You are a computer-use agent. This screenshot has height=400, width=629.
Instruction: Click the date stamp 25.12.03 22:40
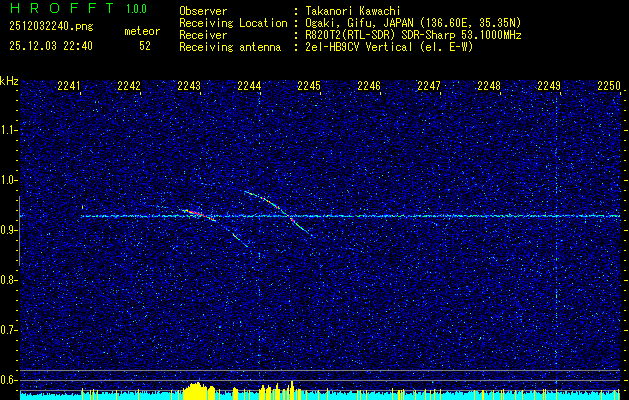click(51, 46)
